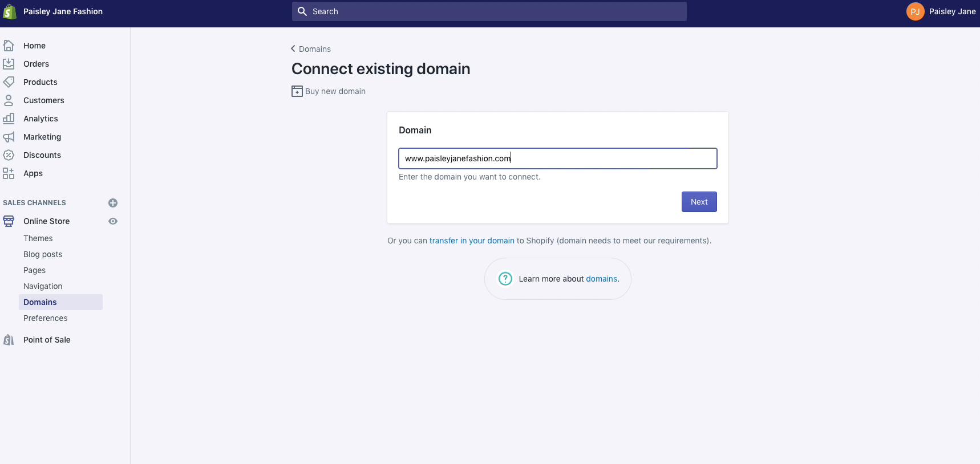This screenshot has height=464, width=980.
Task: Click the Analytics bar chart icon
Action: point(9,119)
